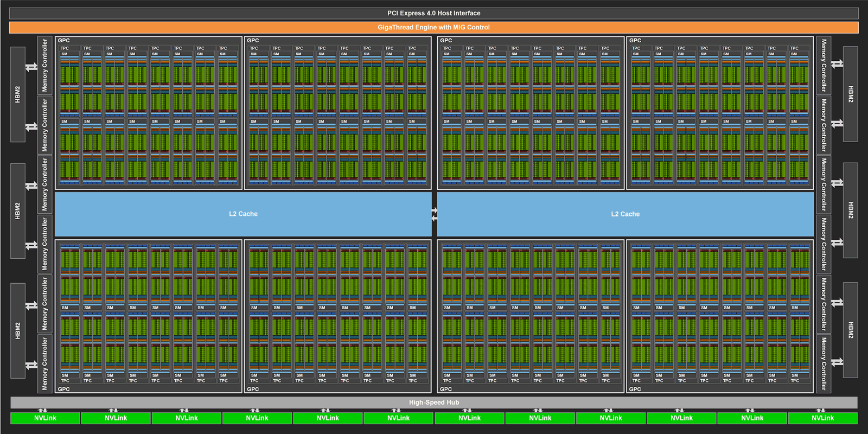Click the bottommost arrow pair beside the lower-right HBM2
The height and width of the screenshot is (434, 868).
tap(837, 362)
